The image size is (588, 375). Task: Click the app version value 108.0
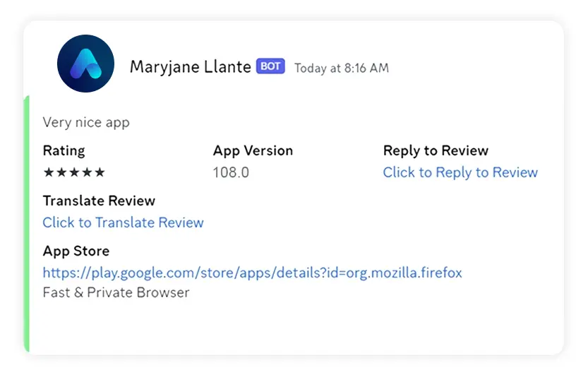click(x=231, y=173)
